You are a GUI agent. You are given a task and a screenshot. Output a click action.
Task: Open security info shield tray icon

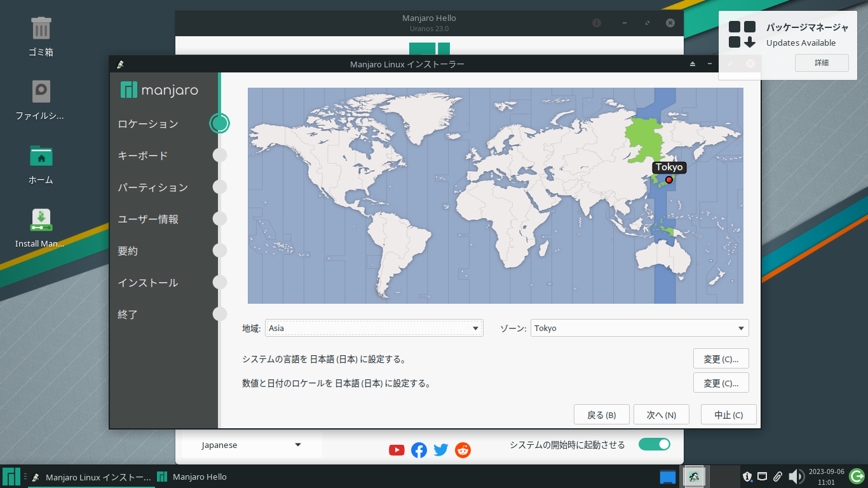(x=748, y=477)
